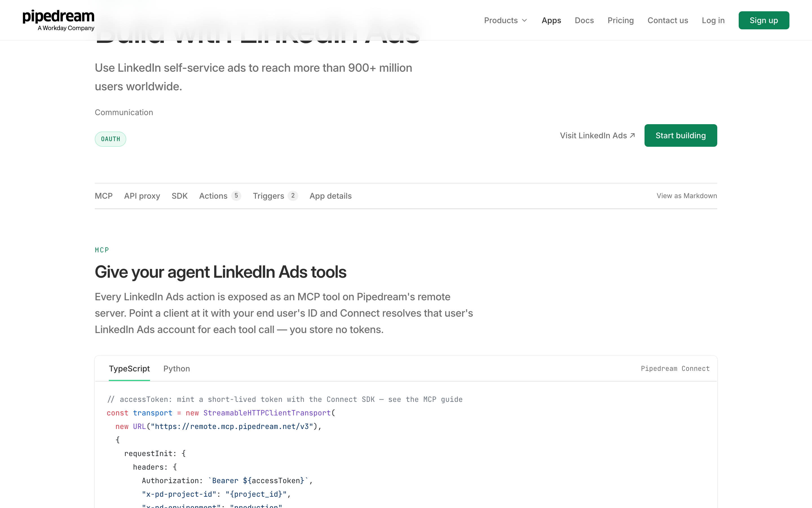The width and height of the screenshot is (812, 508).
Task: Click the Authorization Bearer code line
Action: (x=227, y=481)
